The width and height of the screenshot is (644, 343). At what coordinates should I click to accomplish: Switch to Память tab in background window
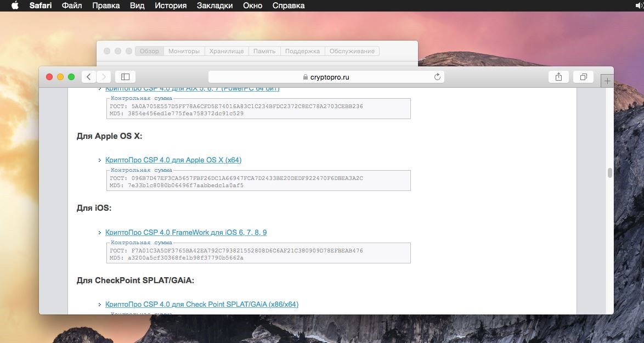(264, 52)
